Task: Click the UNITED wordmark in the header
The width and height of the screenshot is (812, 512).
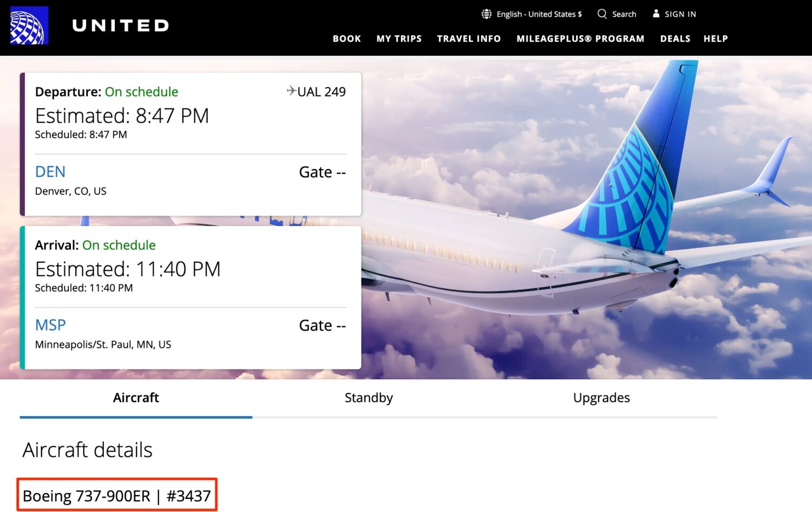Action: click(x=120, y=25)
